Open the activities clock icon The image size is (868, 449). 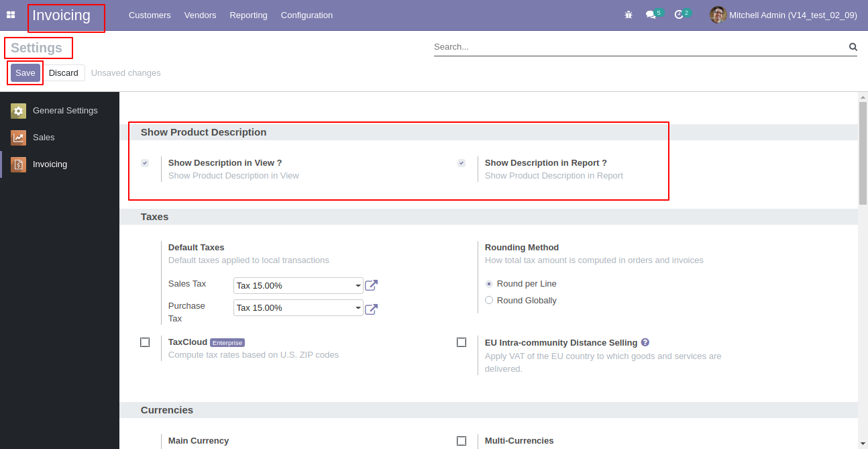point(679,15)
